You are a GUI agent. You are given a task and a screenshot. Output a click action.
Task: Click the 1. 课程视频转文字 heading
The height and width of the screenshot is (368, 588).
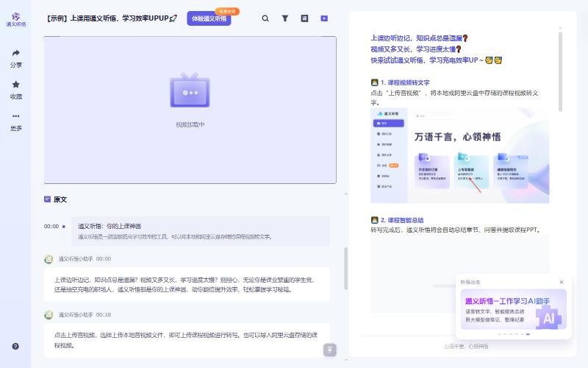tap(405, 82)
